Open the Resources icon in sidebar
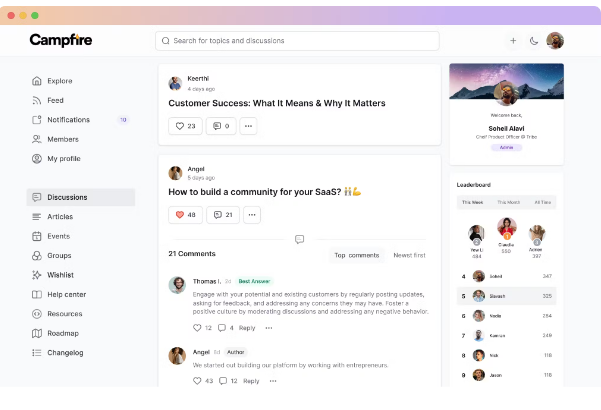The image size is (601, 410). (37, 314)
